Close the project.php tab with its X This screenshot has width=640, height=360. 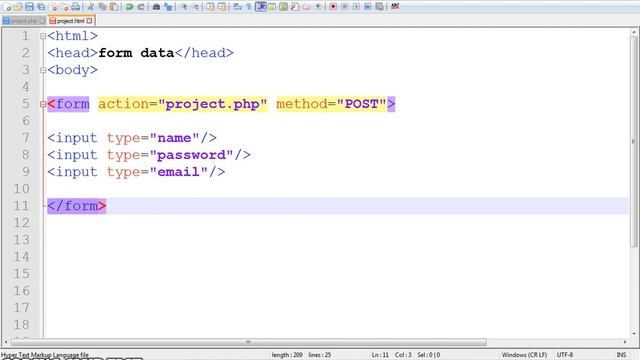pyautogui.click(x=42, y=21)
